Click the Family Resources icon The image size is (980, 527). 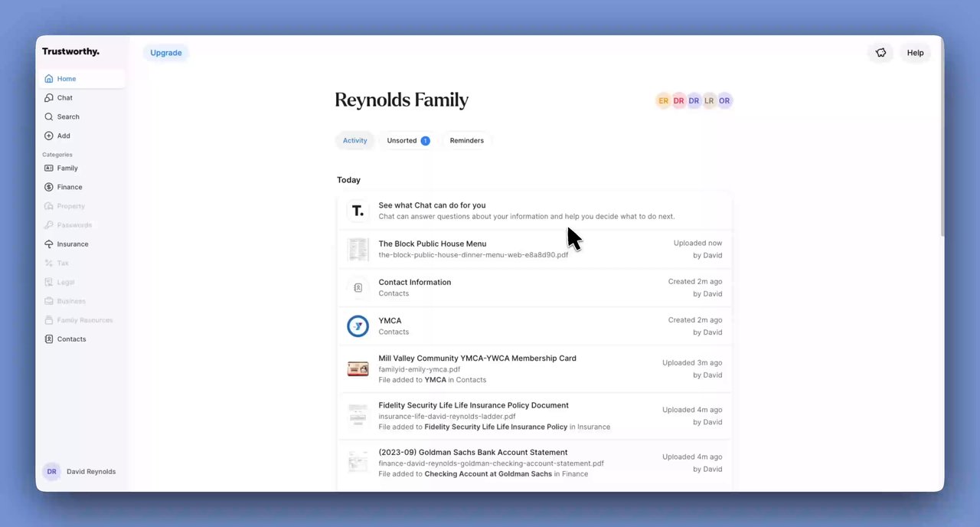click(49, 320)
